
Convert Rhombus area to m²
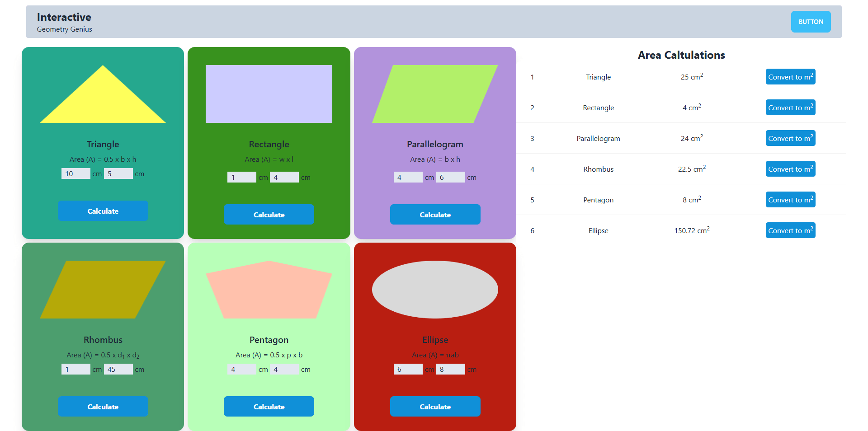[790, 169]
